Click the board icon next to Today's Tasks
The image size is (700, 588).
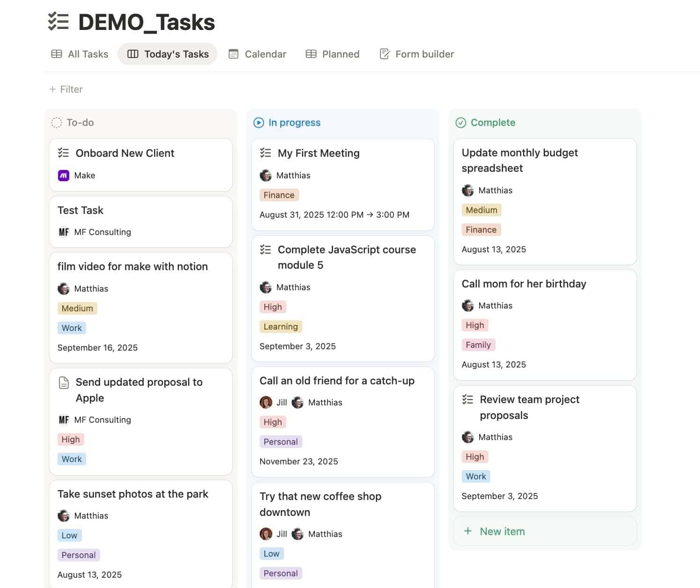coord(132,54)
